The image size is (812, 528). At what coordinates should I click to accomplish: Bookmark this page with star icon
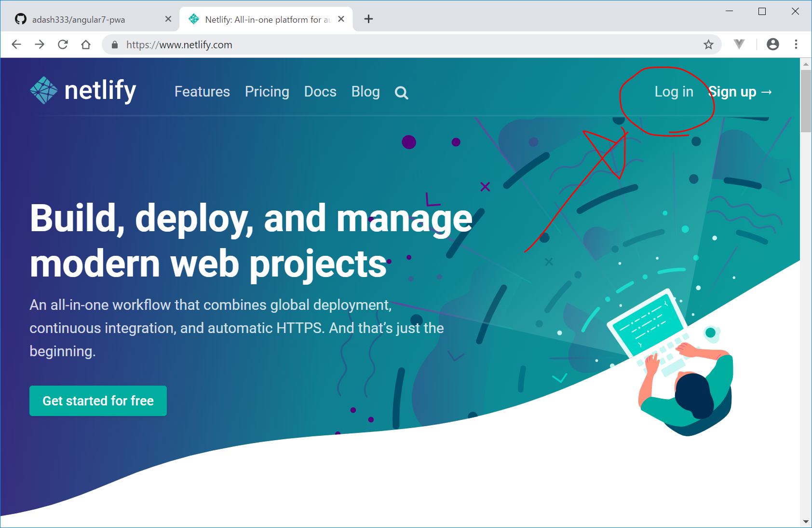click(708, 44)
